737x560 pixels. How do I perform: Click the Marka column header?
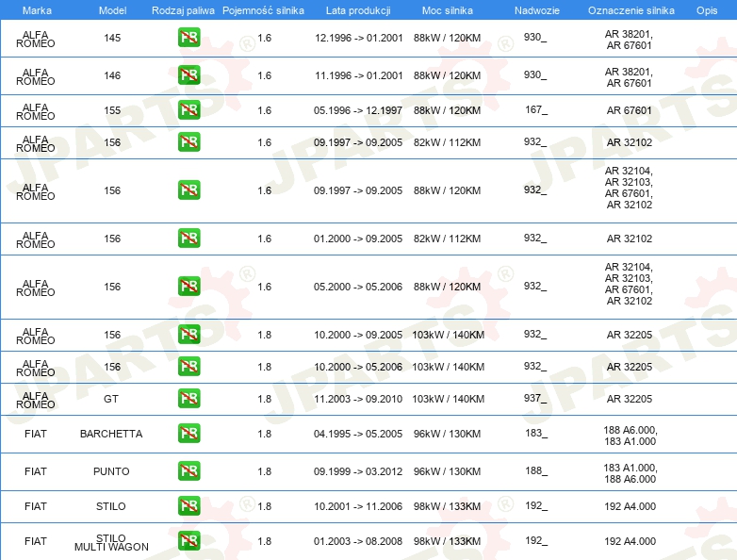[36, 9]
